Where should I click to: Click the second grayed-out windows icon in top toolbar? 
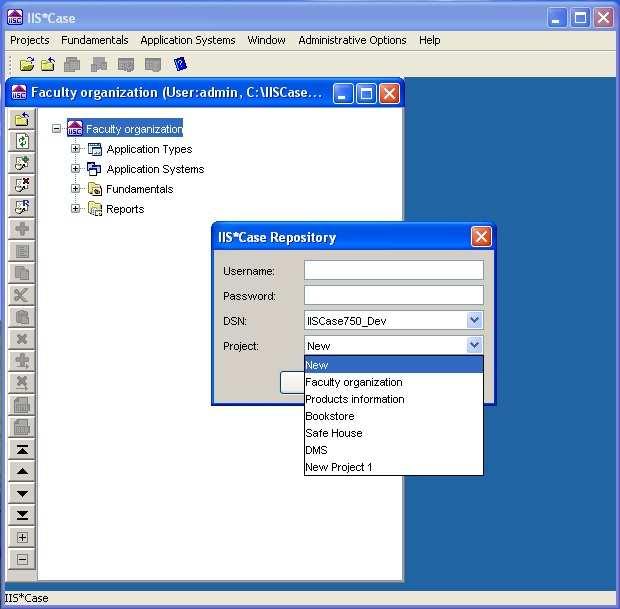tap(99, 64)
